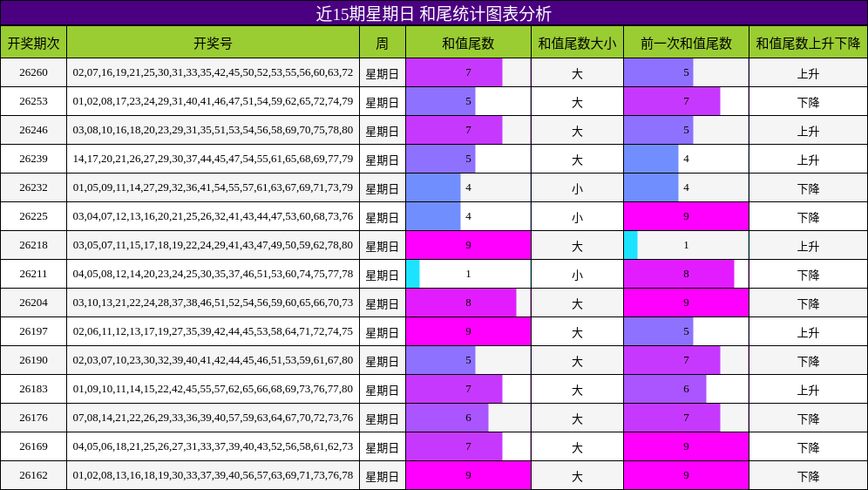
Task: Select the 开奖号 column header
Action: (214, 43)
